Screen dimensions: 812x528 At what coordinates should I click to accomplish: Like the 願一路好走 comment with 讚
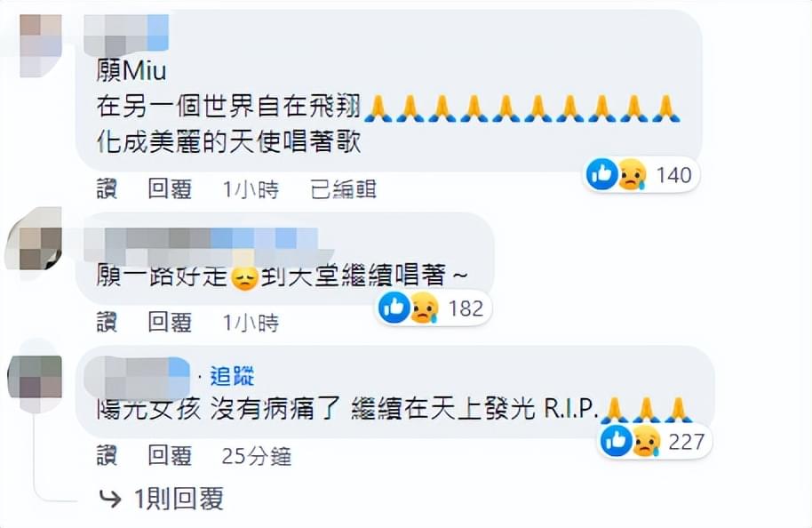[x=107, y=323]
